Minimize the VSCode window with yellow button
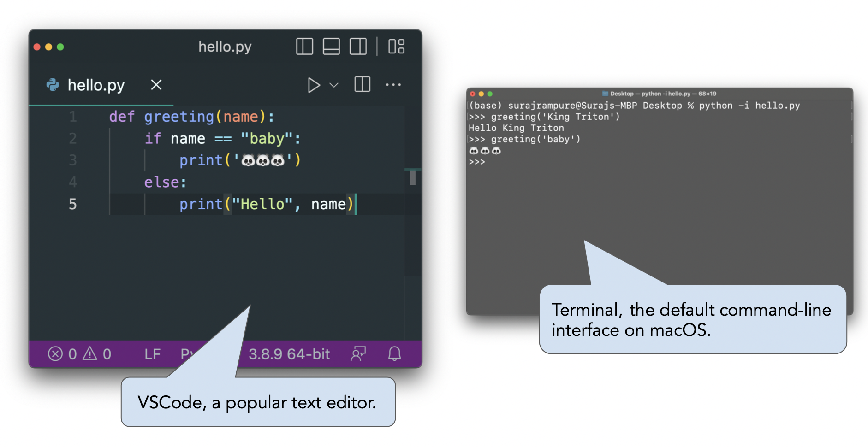This screenshot has height=447, width=868. click(48, 47)
